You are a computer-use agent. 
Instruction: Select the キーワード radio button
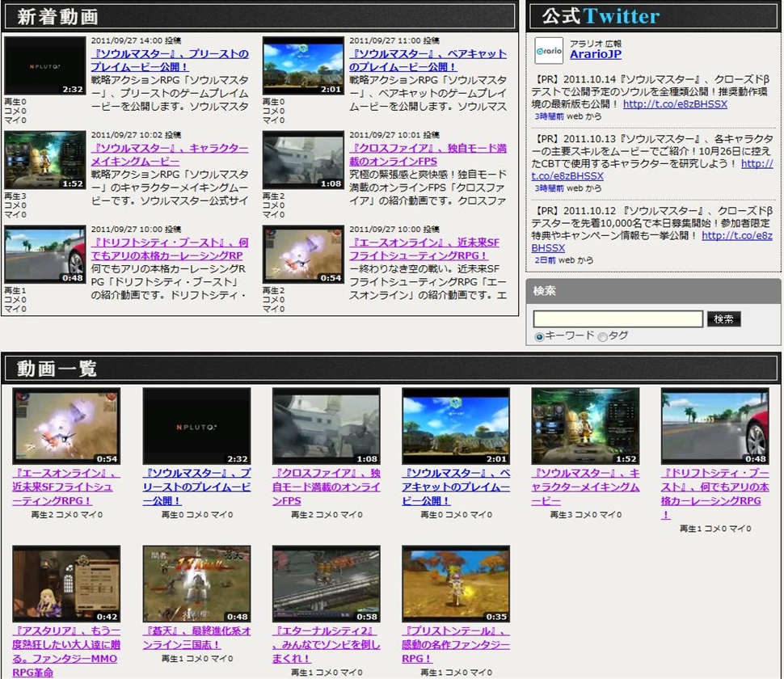(x=539, y=337)
